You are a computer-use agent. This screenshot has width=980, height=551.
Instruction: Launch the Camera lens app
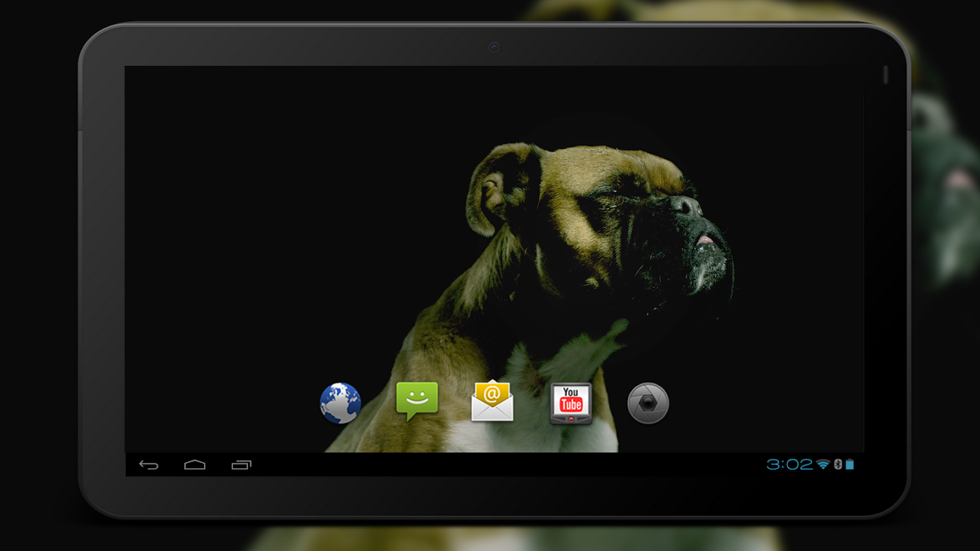[x=648, y=403]
